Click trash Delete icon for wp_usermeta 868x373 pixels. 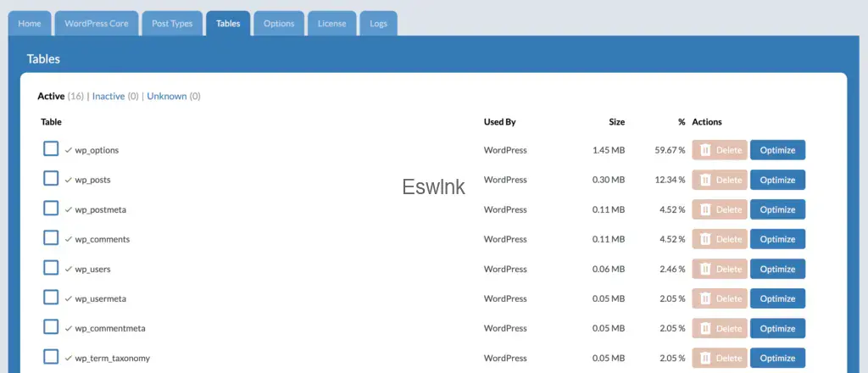coord(705,298)
